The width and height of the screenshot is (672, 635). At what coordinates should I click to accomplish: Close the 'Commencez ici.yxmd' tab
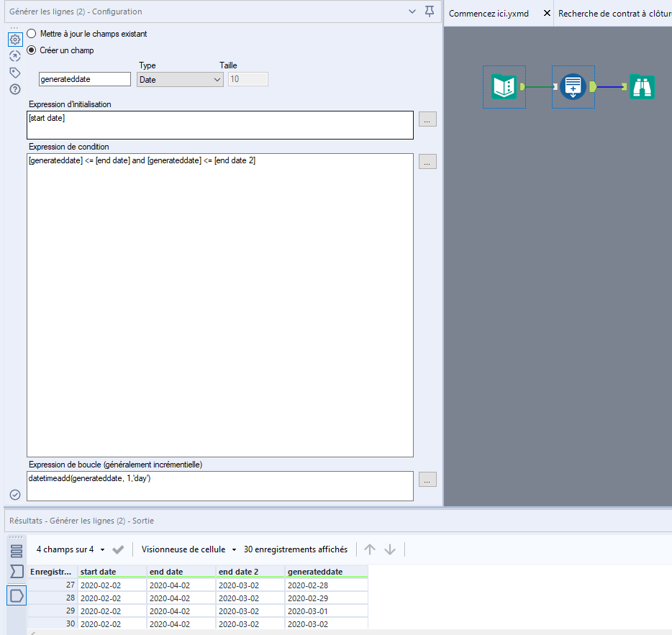tap(547, 13)
